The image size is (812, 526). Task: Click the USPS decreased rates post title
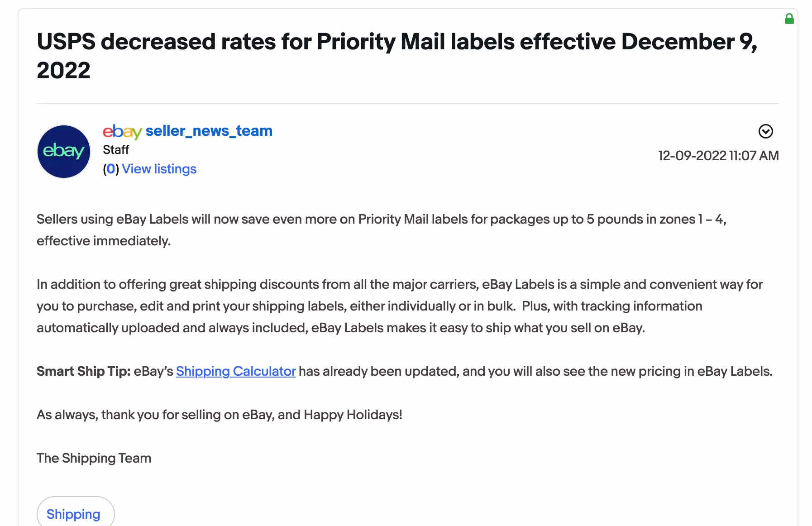coord(397,56)
